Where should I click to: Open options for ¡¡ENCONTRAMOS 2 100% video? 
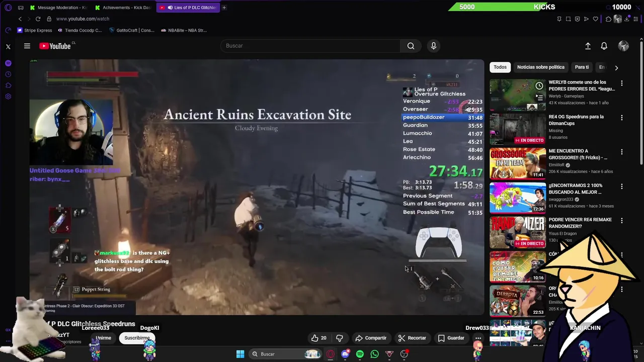pos(622,186)
